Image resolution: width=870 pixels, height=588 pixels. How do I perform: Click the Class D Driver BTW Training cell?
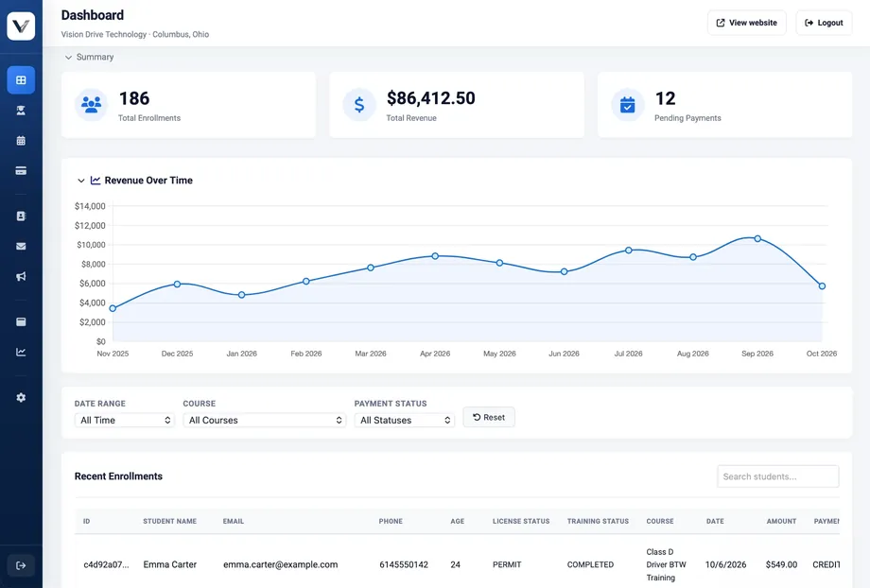pyautogui.click(x=667, y=564)
